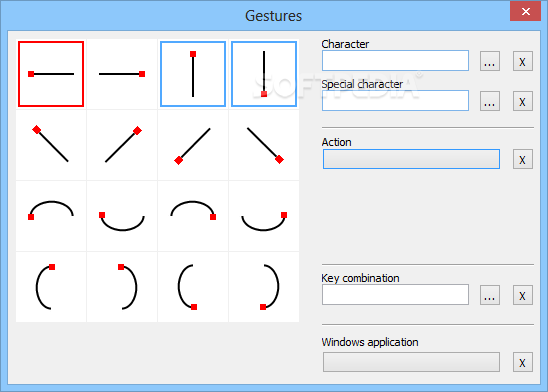Image resolution: width=548 pixels, height=392 pixels.
Task: Select diagonal gesture starting at upper-left
Action: tap(51, 145)
